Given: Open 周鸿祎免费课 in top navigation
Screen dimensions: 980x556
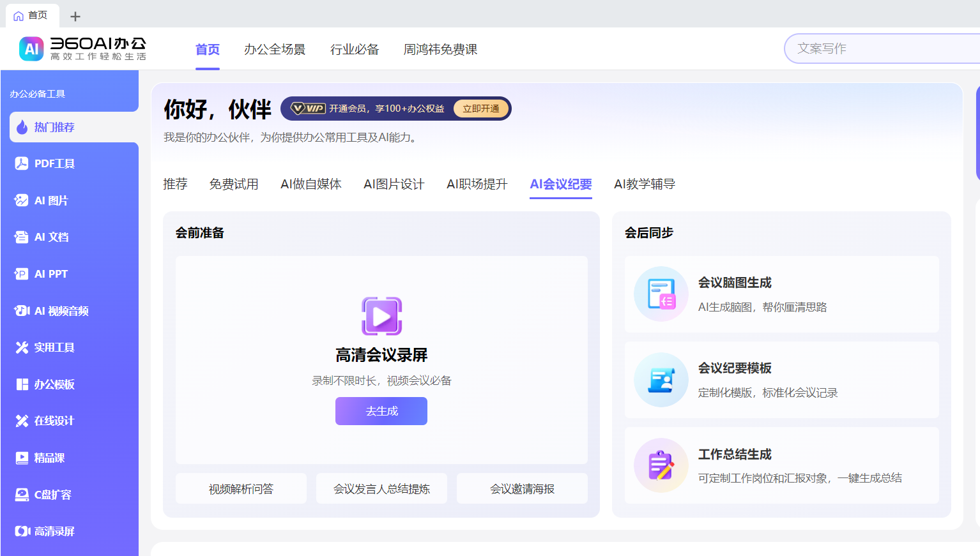Looking at the screenshot, I should [x=440, y=49].
